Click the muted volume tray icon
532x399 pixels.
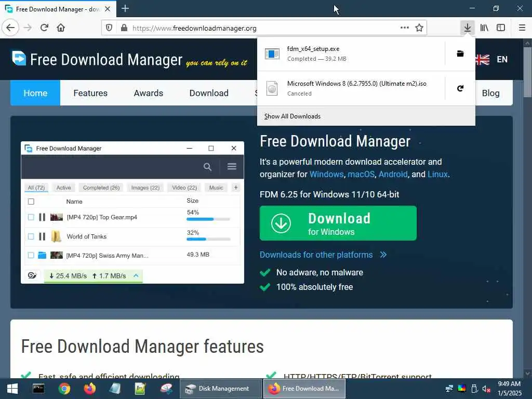486,389
